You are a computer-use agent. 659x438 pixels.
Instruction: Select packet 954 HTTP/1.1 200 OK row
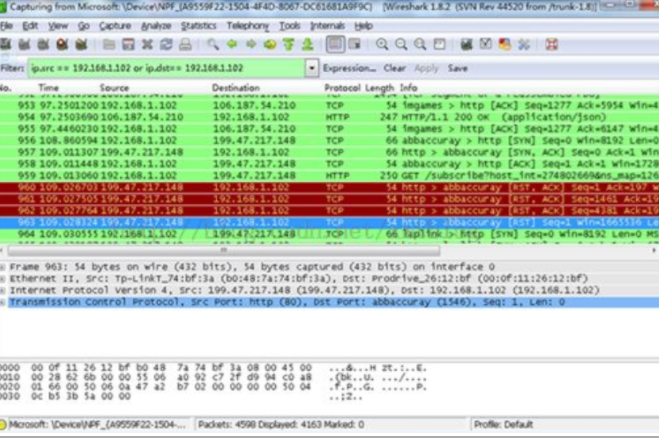tap(330, 117)
